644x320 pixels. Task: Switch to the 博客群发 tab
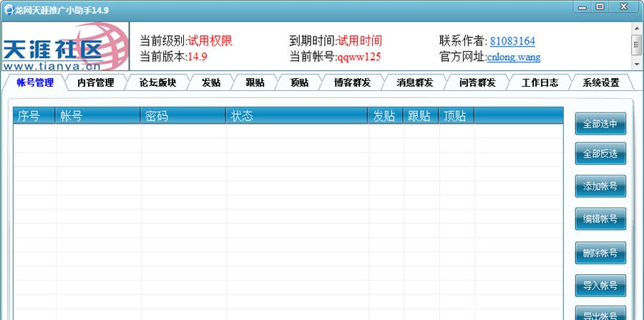(x=352, y=82)
